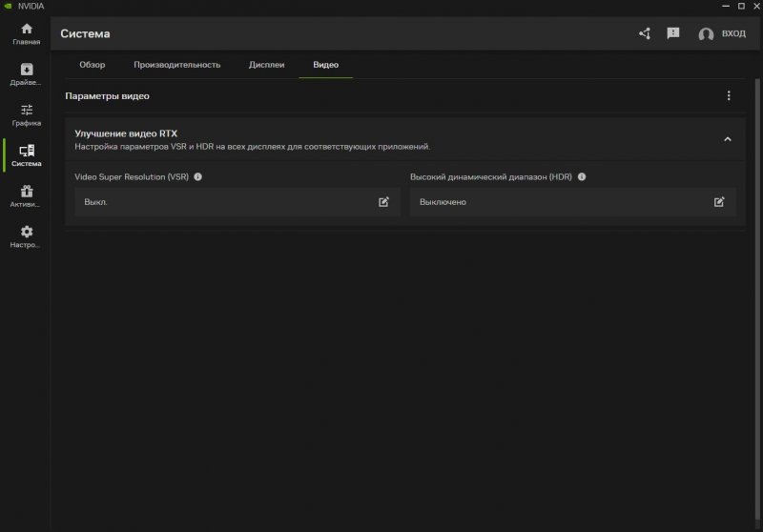Edit the HDR Выключено setting
This screenshot has height=532, width=763.
click(719, 202)
